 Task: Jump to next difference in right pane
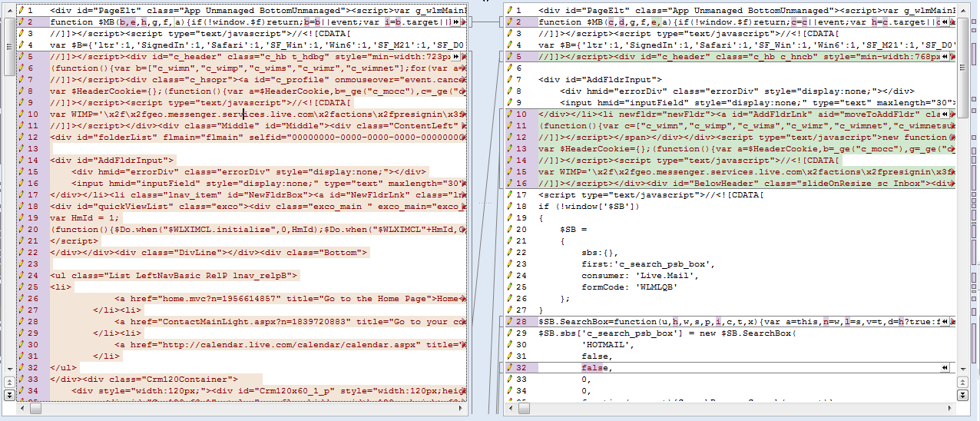tap(962, 394)
